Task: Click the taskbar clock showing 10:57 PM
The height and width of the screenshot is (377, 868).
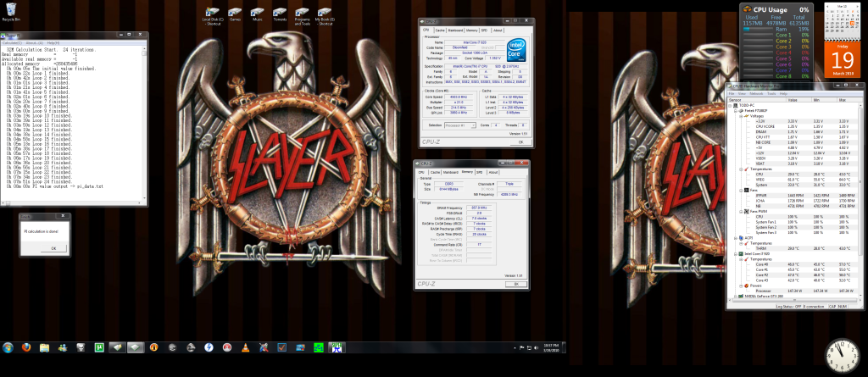Action: tap(550, 347)
